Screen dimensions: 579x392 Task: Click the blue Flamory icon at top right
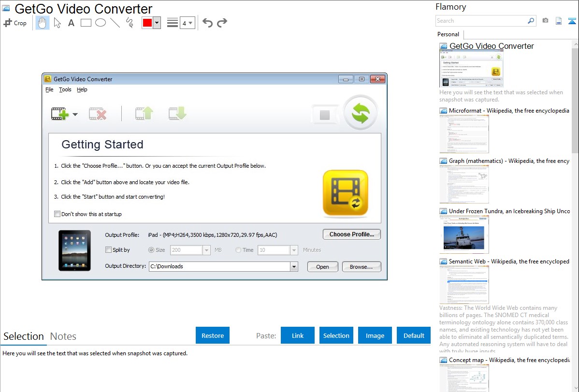pos(572,21)
